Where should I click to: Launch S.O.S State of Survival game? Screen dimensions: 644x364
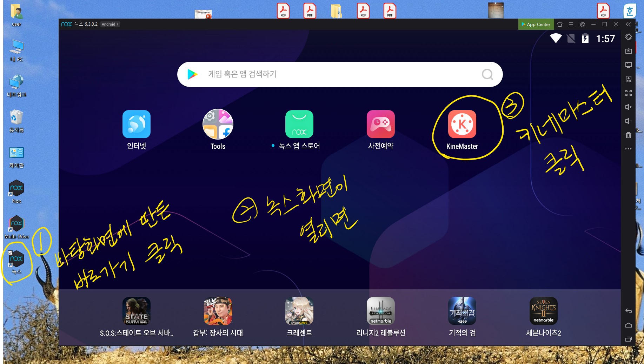point(137,311)
